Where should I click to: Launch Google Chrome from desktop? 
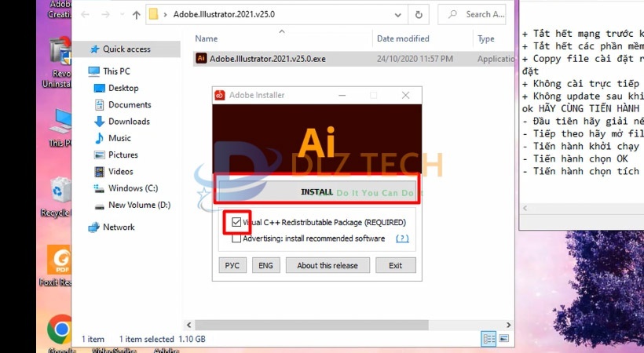tap(60, 329)
